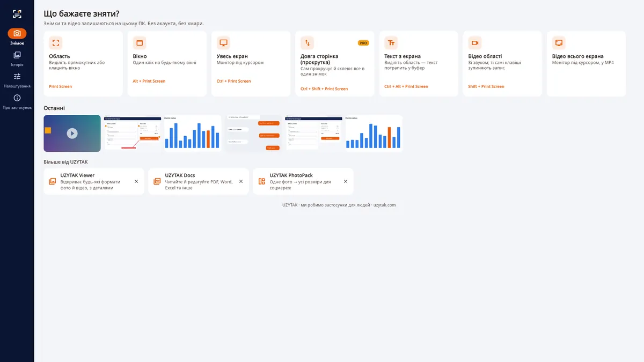This screenshot has width=644, height=362.
Task: Open the first recent bar chart screenshot
Action: 193,133
